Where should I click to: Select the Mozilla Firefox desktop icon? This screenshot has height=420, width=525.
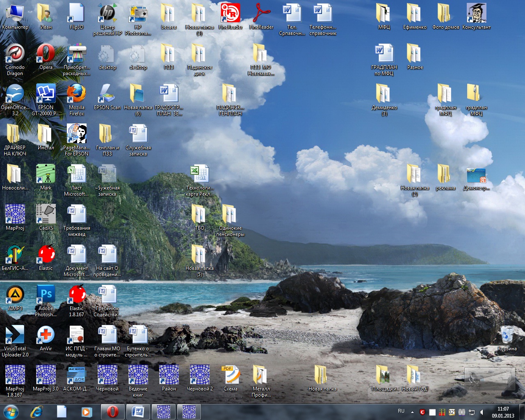point(76,94)
